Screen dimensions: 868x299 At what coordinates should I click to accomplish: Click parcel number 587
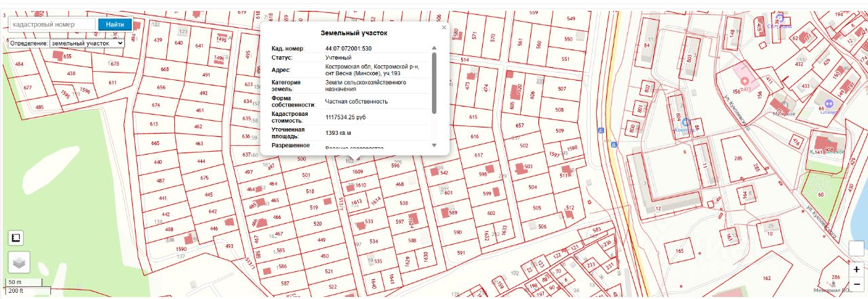click(x=285, y=283)
